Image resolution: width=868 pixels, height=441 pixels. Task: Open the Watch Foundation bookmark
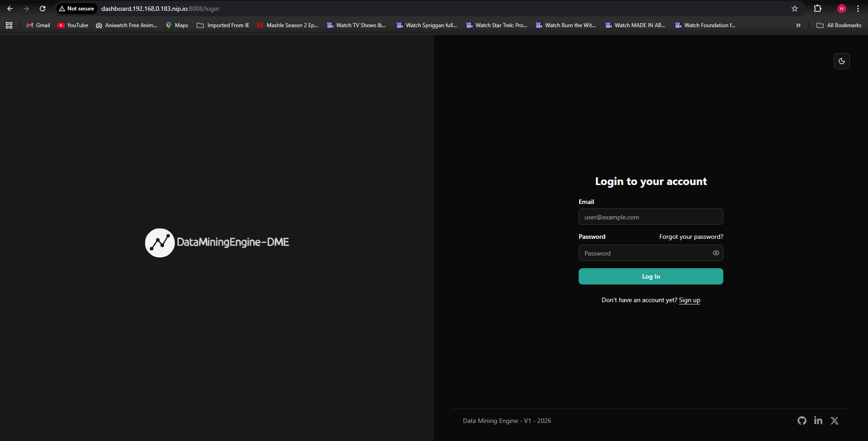[x=705, y=25]
